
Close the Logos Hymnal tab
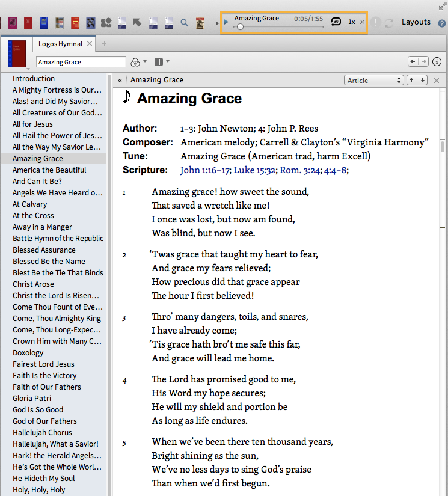90,44
